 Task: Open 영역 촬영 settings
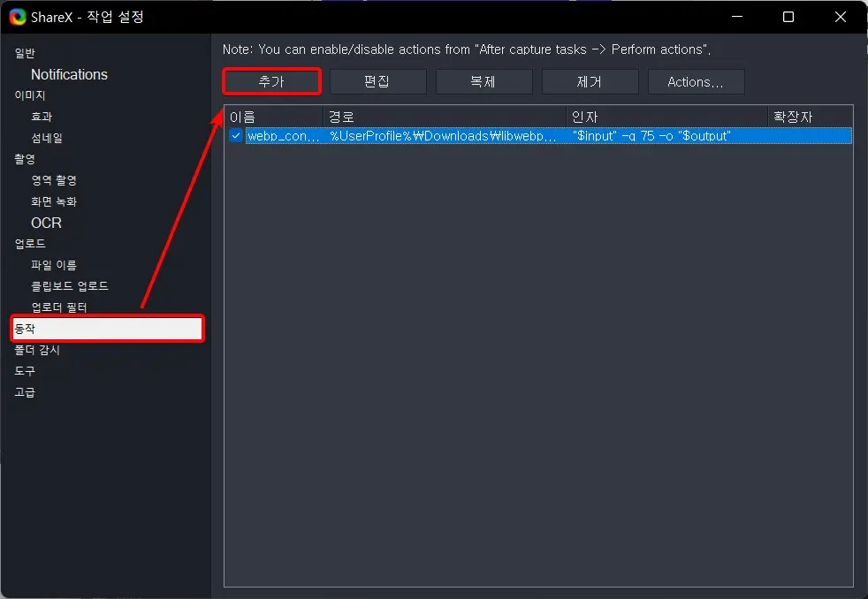tap(54, 180)
